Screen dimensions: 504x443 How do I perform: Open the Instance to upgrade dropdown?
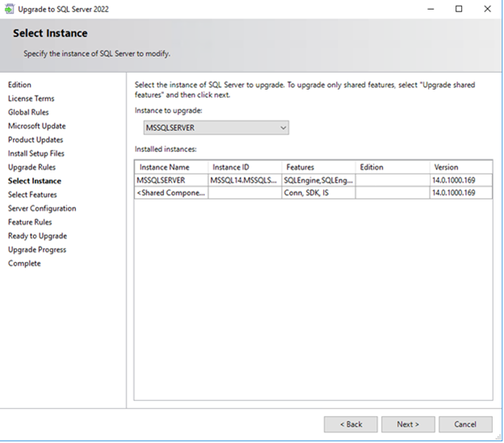click(x=216, y=128)
